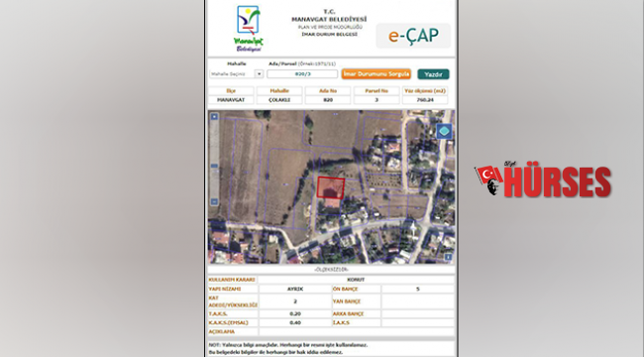Click the map scale text below the map
Screen dimensions: 644x357
tap(331, 270)
